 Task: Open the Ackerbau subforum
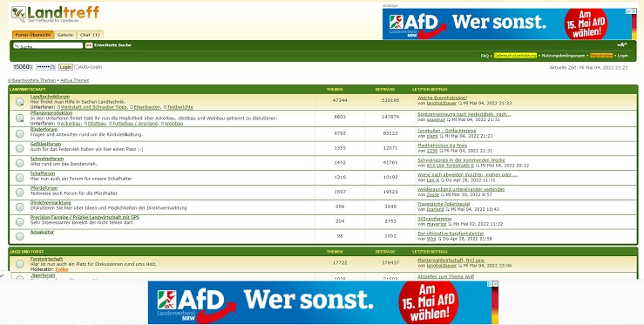[x=71, y=123]
